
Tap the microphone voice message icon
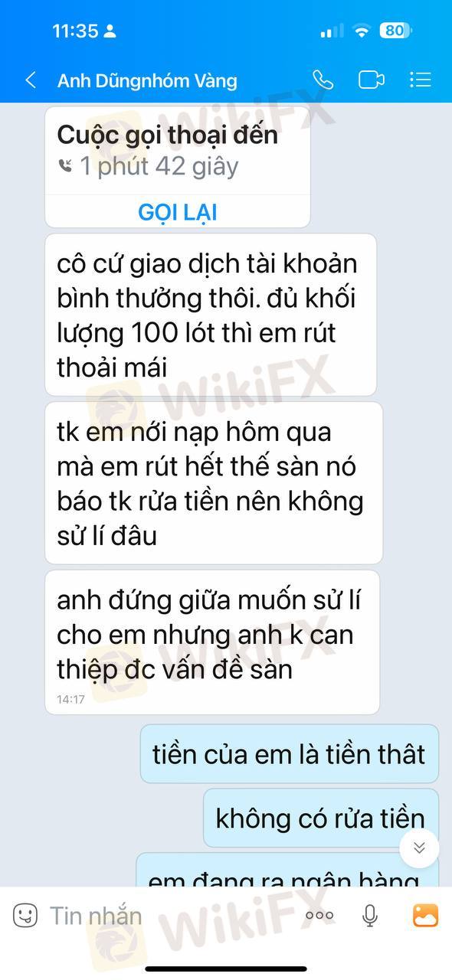tap(370, 915)
